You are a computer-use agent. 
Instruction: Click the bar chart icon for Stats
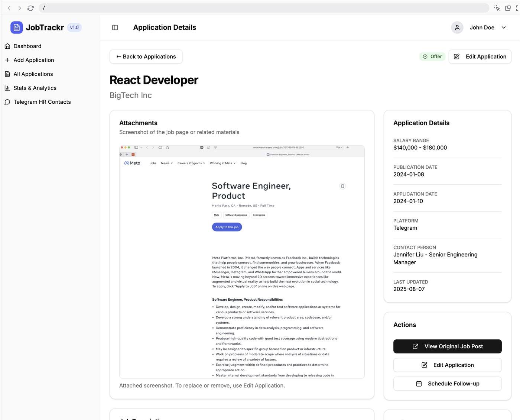click(7, 88)
